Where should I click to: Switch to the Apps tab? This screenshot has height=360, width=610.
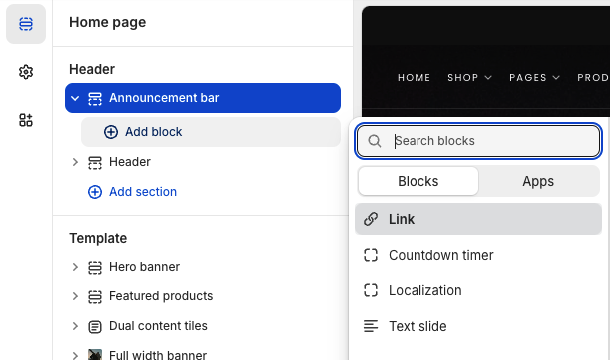pos(538,181)
